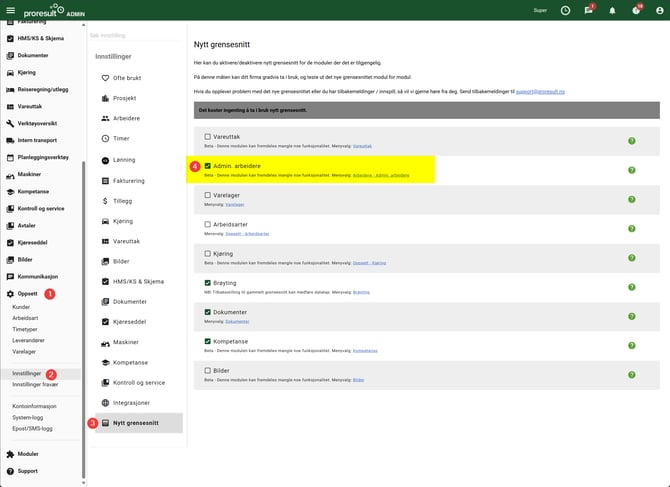Expand Kontroll og service in sidebar
Viewport: 670px width, 487px height.
40,208
